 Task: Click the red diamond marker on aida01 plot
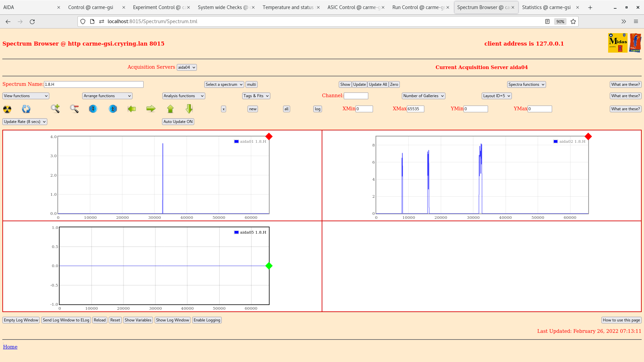(269, 136)
